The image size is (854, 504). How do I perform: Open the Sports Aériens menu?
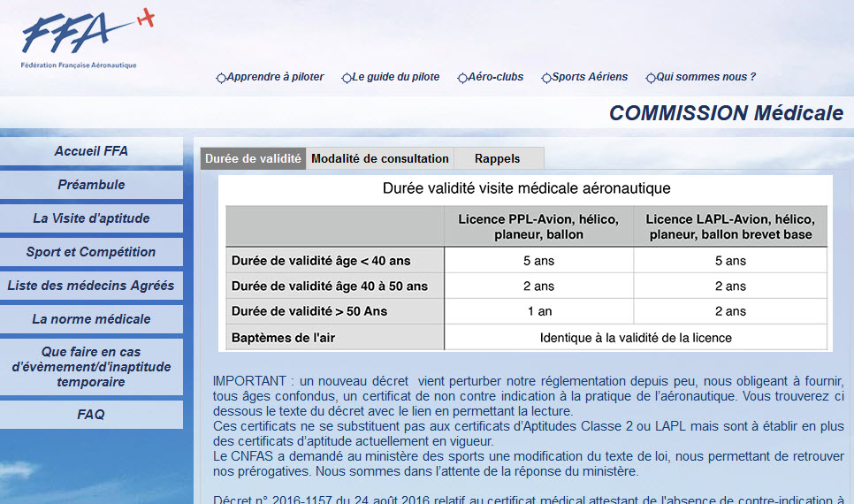tap(590, 77)
